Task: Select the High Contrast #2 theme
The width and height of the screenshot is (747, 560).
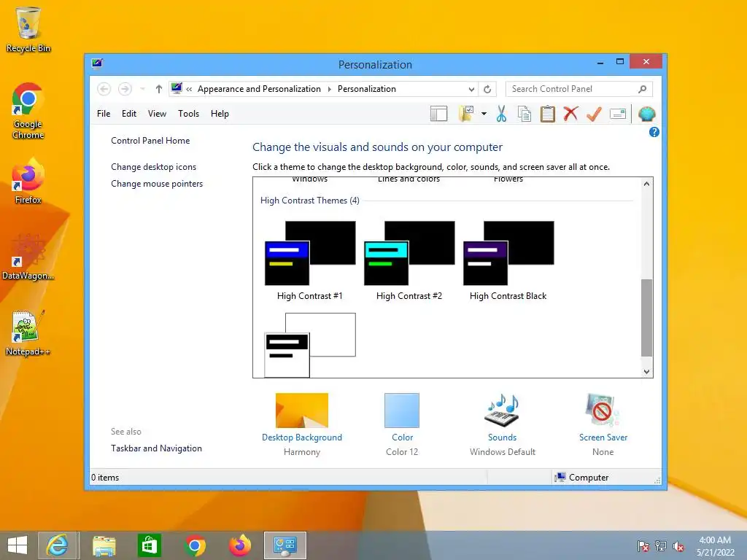Action: point(409,261)
